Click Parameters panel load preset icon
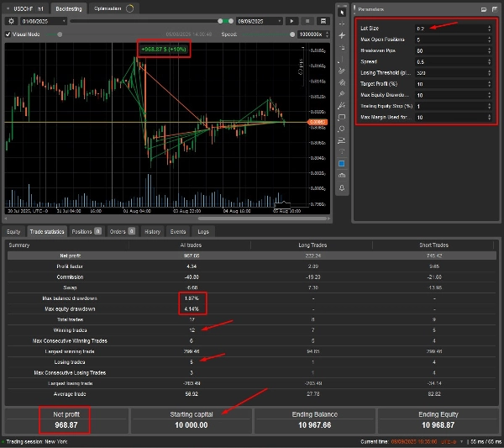504x448 pixels. pyautogui.click(x=484, y=9)
